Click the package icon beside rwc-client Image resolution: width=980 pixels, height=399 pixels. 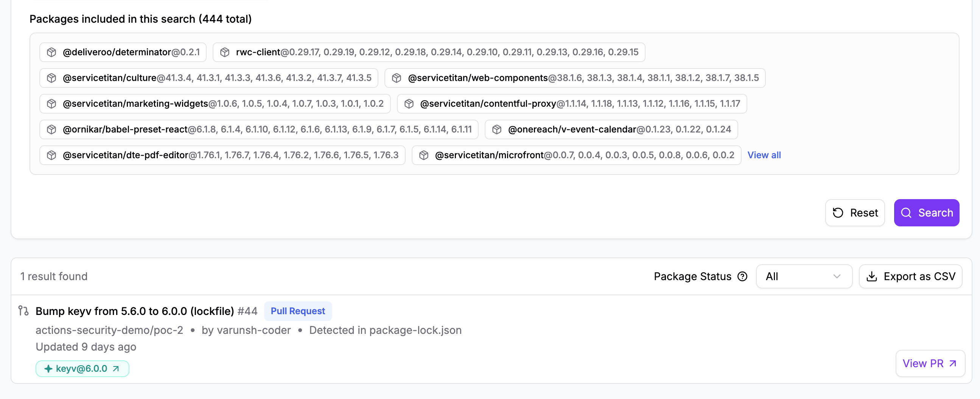point(225,52)
